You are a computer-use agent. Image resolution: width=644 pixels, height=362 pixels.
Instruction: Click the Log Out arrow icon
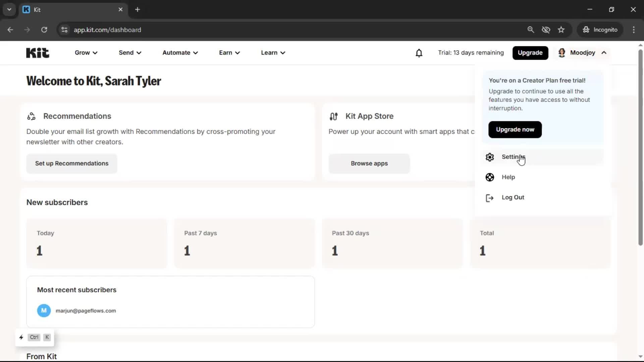click(x=490, y=198)
